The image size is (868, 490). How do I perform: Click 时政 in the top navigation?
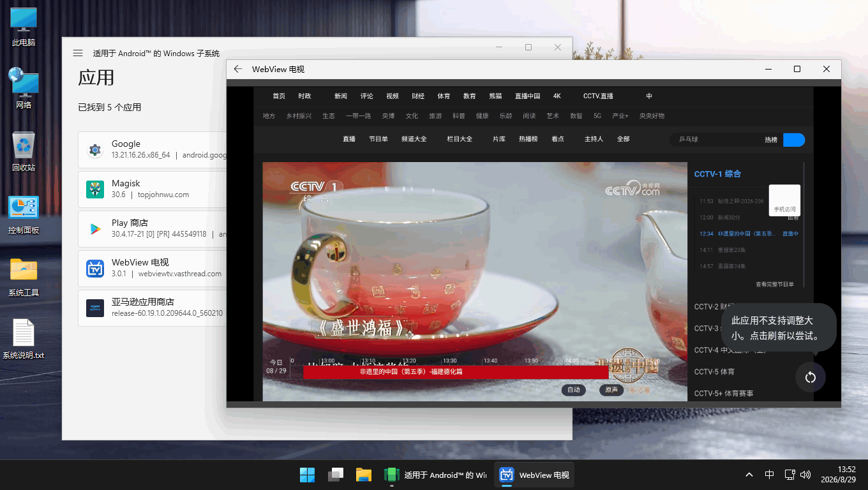point(304,96)
